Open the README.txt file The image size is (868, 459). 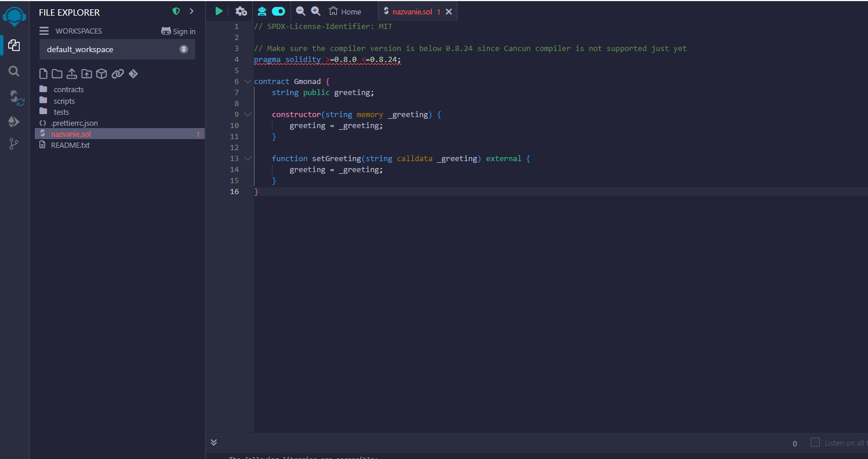coord(70,145)
